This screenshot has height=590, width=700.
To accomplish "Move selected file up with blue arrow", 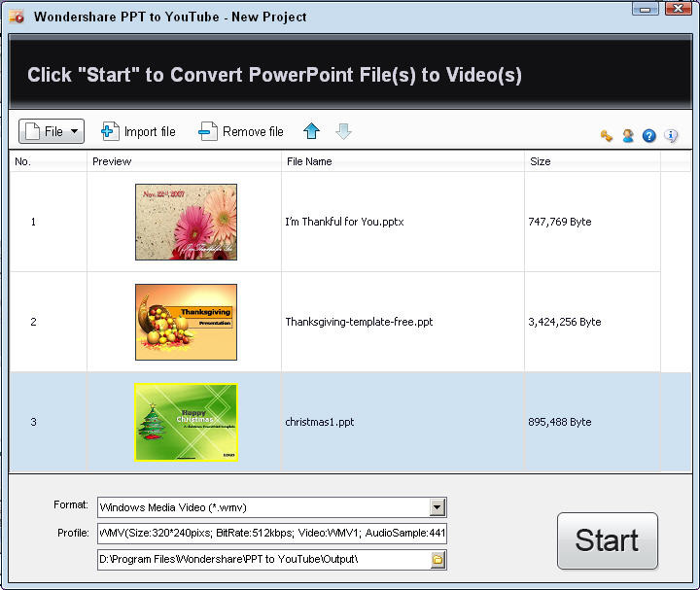I will [312, 131].
